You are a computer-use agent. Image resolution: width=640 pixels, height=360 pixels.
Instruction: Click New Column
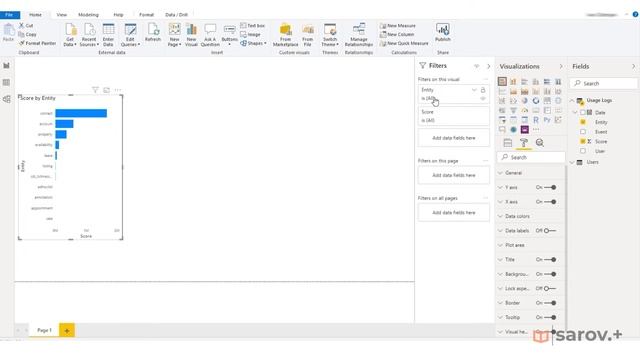397,34
